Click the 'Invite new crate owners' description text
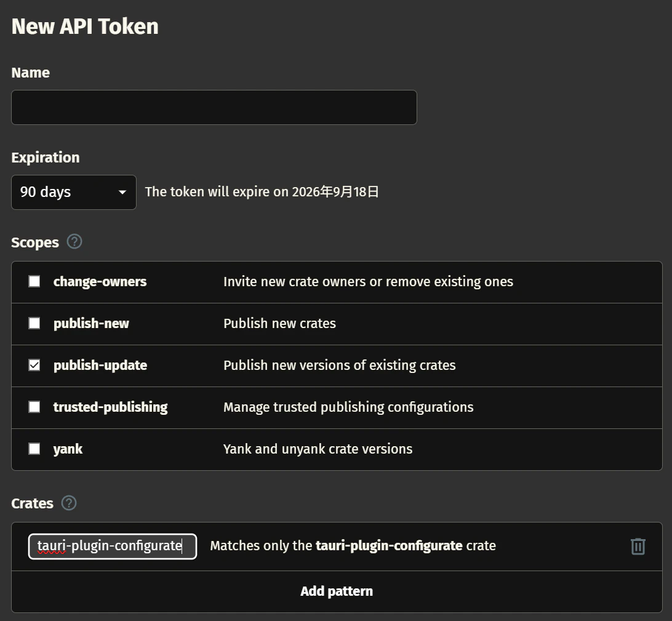Screen dimensions: 672x621 pyautogui.click(x=368, y=281)
